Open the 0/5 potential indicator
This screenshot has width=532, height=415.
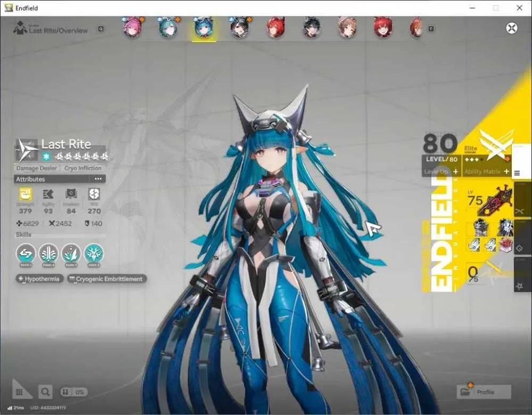(473, 274)
